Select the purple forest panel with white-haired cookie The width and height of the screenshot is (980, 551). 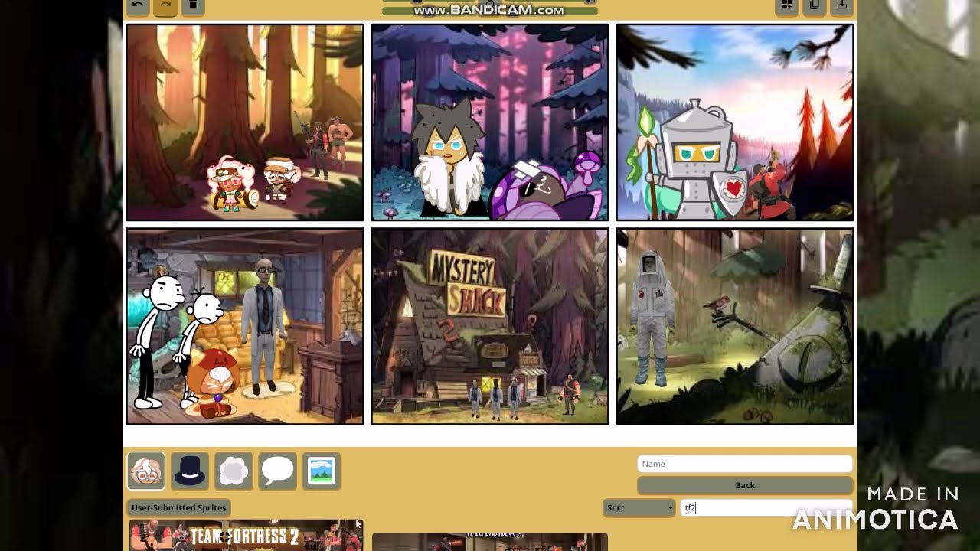490,122
